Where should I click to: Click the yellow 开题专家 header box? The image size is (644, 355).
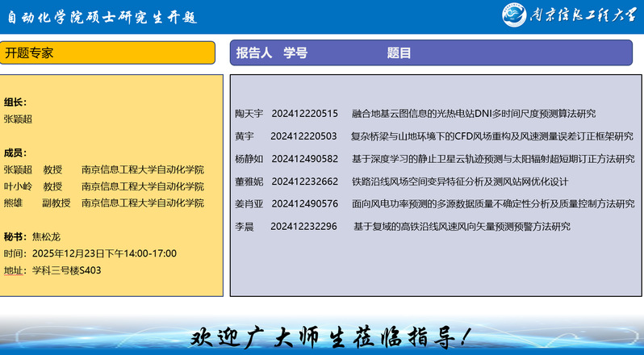[x=107, y=52]
